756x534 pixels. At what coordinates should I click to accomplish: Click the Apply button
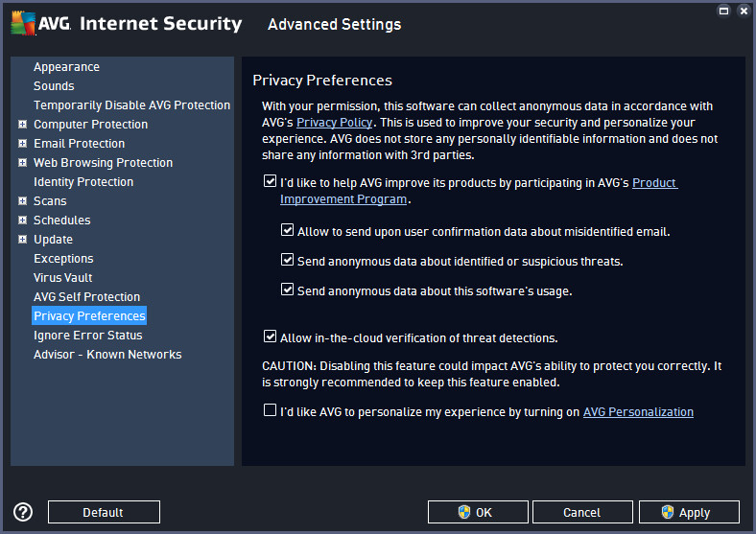point(689,512)
